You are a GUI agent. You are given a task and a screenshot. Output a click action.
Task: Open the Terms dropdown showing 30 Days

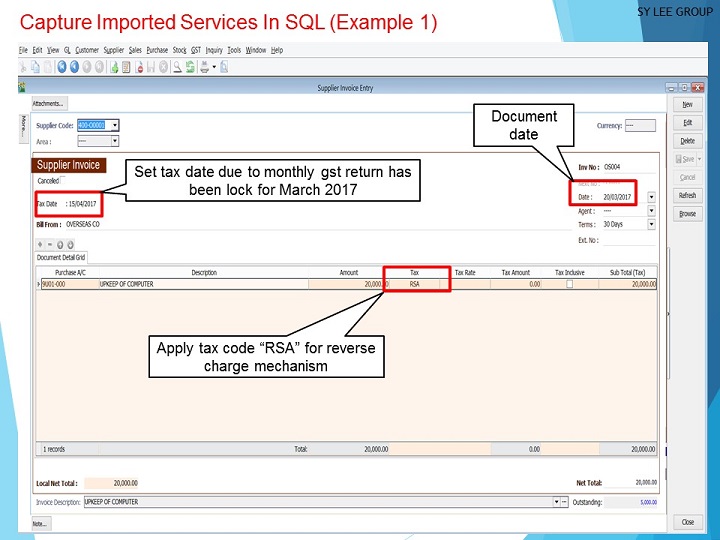point(651,225)
